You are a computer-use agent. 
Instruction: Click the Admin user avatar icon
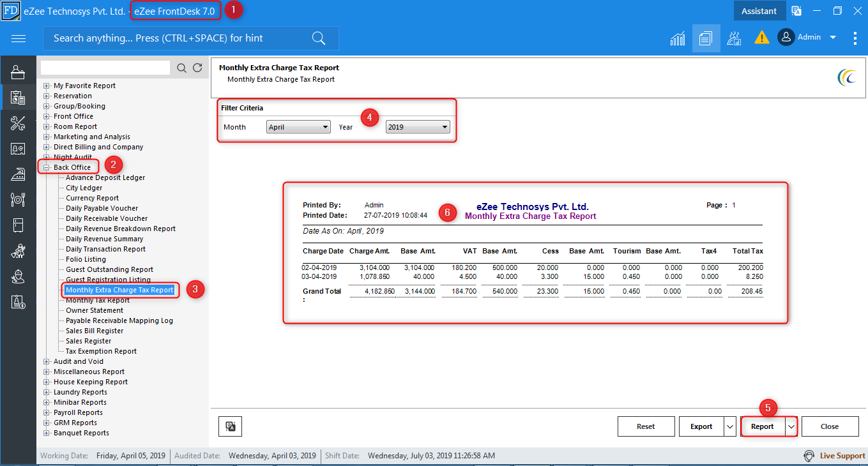tap(786, 38)
